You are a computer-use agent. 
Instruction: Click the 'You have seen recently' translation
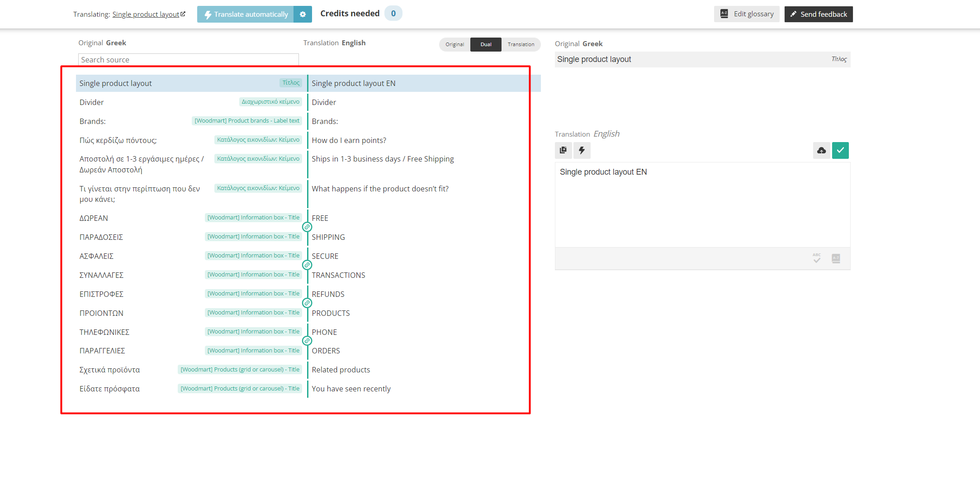(351, 389)
